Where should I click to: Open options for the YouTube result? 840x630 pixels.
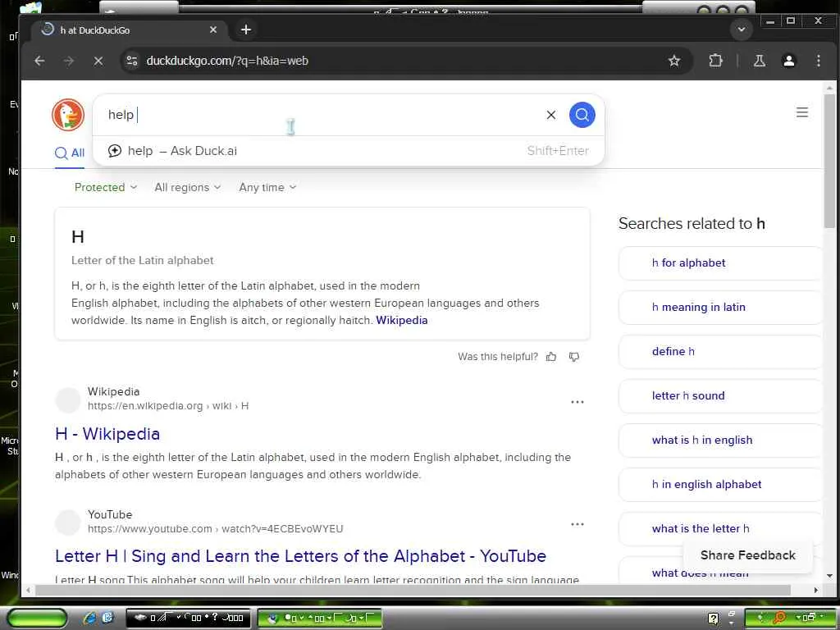[x=577, y=524]
